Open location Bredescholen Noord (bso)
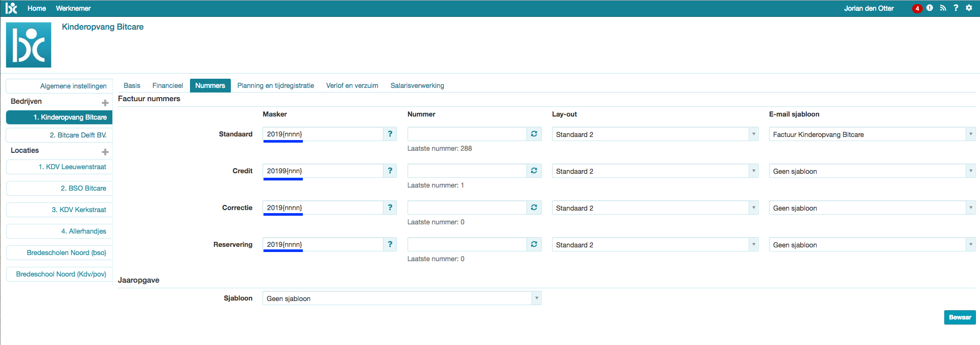 click(59, 252)
